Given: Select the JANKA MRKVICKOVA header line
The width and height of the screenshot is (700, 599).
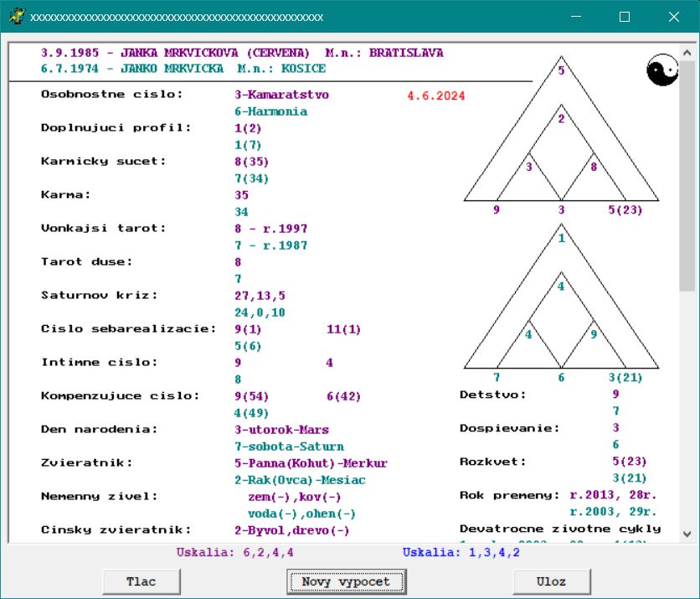Looking at the screenshot, I should click(242, 53).
